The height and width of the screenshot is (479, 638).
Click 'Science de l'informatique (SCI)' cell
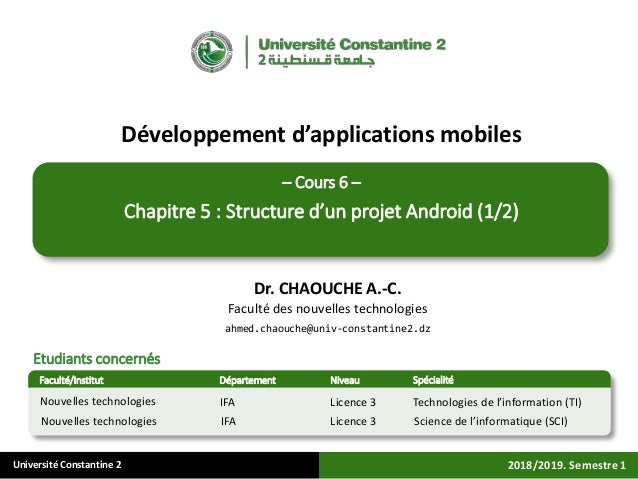point(491,421)
